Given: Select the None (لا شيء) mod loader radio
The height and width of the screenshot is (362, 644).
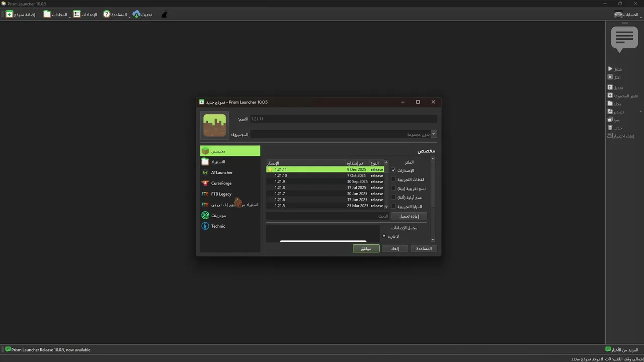Looking at the screenshot, I should click(x=384, y=236).
